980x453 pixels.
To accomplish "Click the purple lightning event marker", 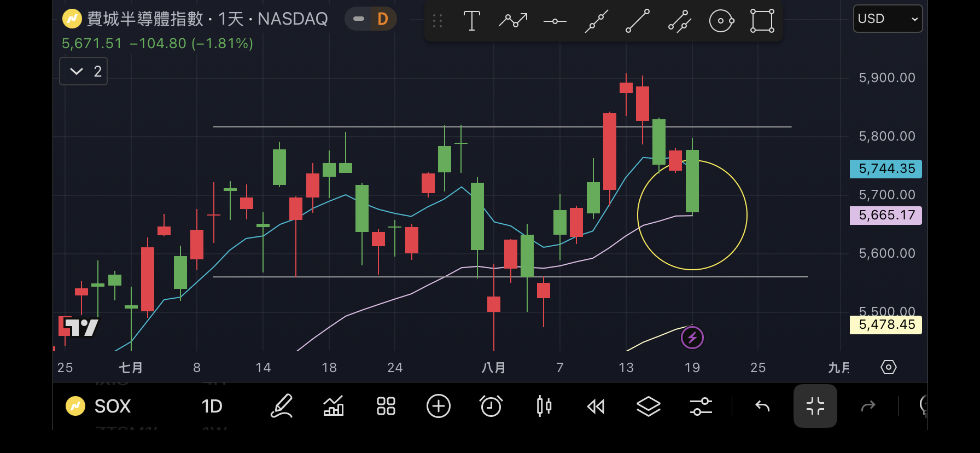I will click(x=692, y=338).
